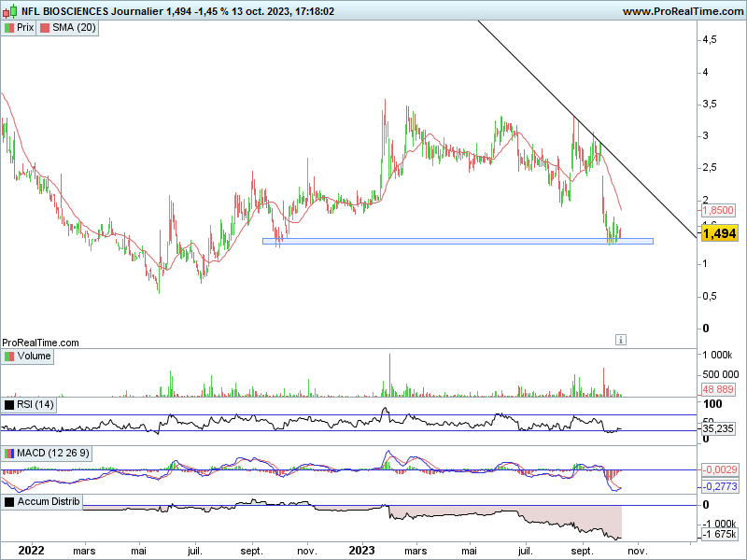Click the nov. 2023 label on the time axis
The image size is (747, 560).
pos(638,552)
